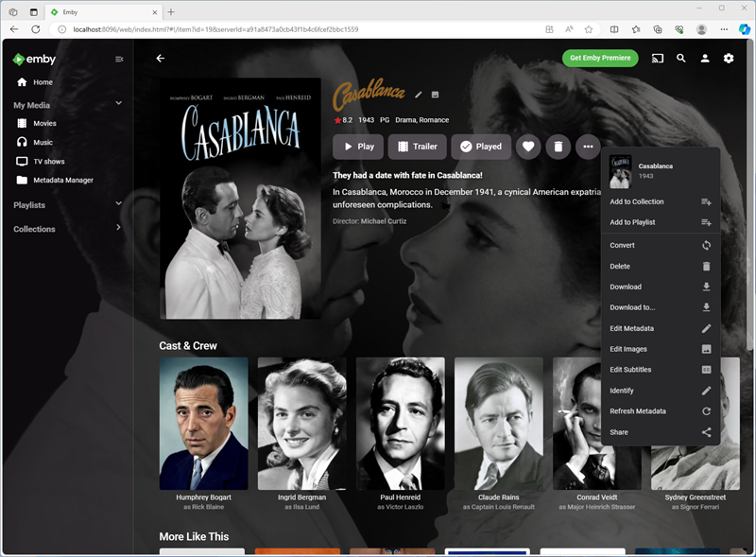The image size is (756, 557).
Task: Click the Get Emby Premiere button
Action: pos(599,58)
